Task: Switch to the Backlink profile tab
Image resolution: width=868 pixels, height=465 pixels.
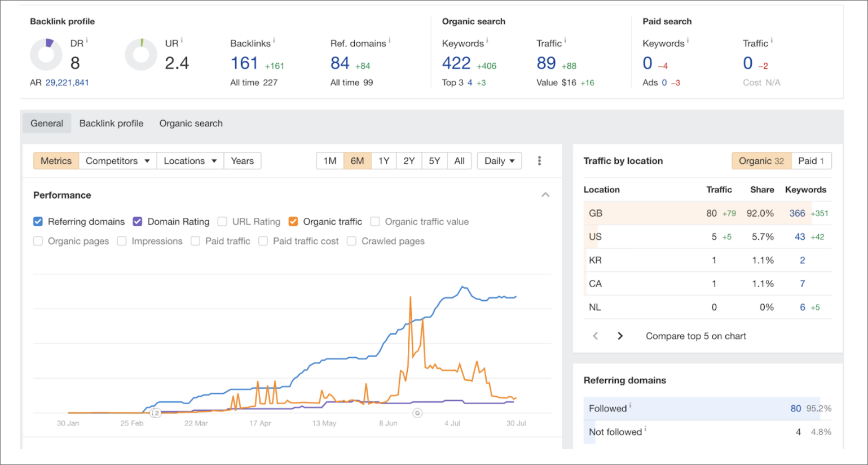Action: click(x=111, y=124)
